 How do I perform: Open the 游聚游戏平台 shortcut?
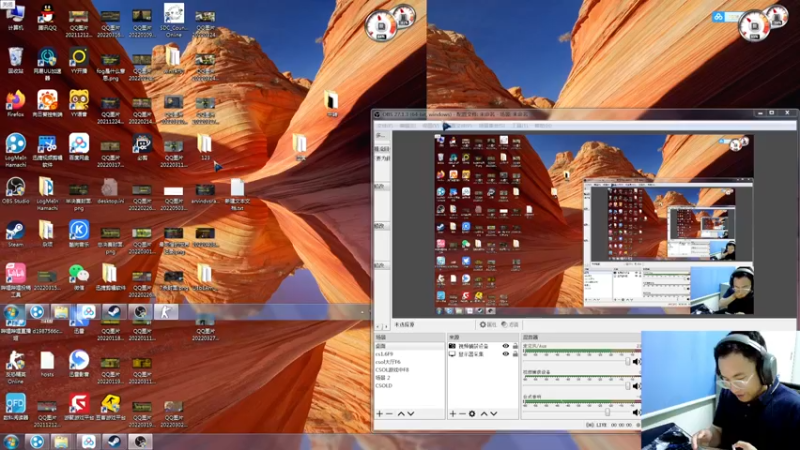pyautogui.click(x=79, y=407)
